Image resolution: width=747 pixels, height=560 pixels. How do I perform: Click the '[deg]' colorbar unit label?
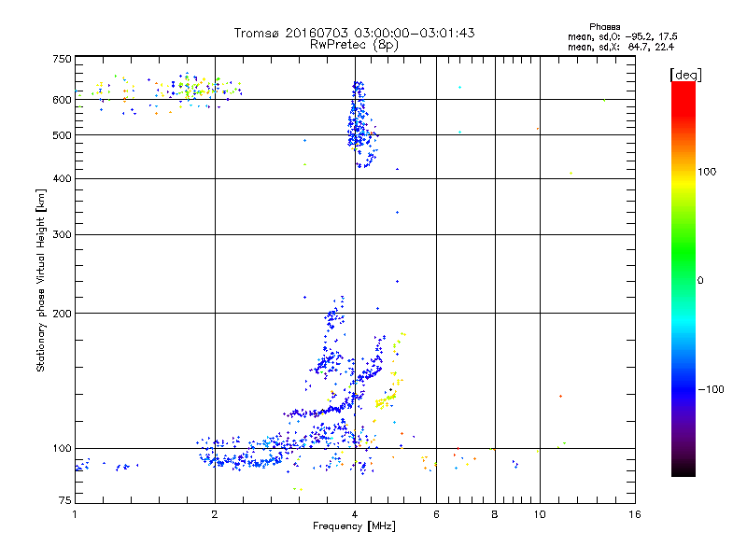pyautogui.click(x=685, y=75)
